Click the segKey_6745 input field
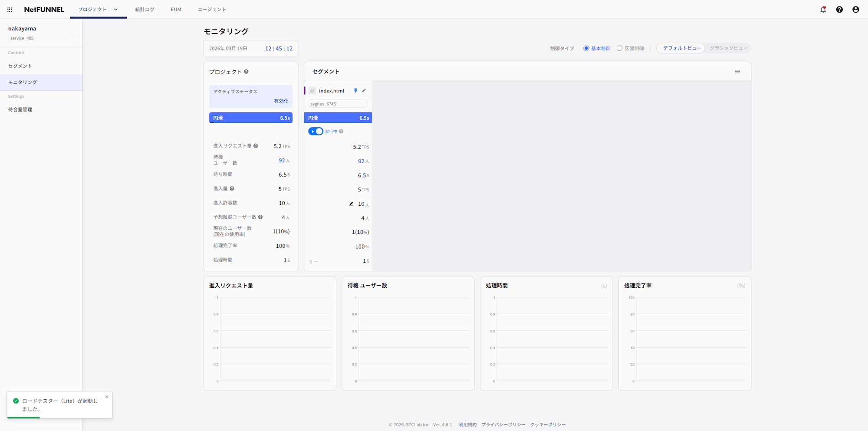 tap(338, 103)
